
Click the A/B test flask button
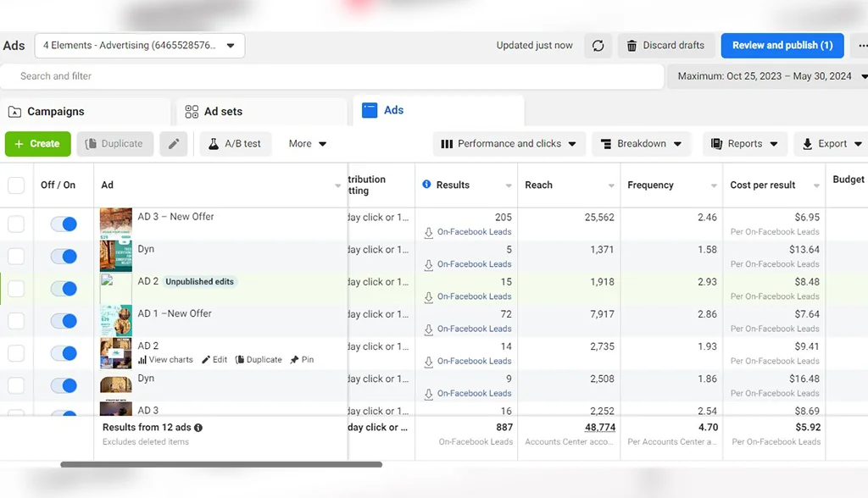(236, 144)
